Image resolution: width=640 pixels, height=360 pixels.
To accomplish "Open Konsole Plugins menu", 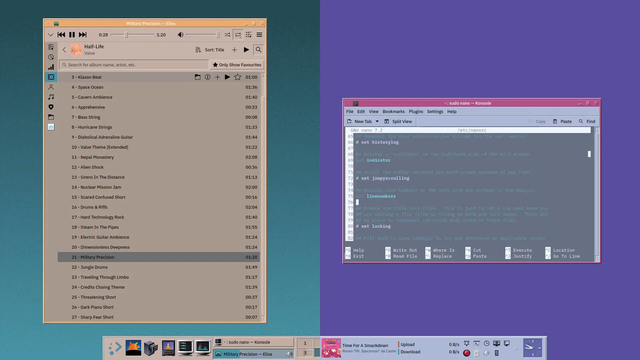I will point(416,111).
